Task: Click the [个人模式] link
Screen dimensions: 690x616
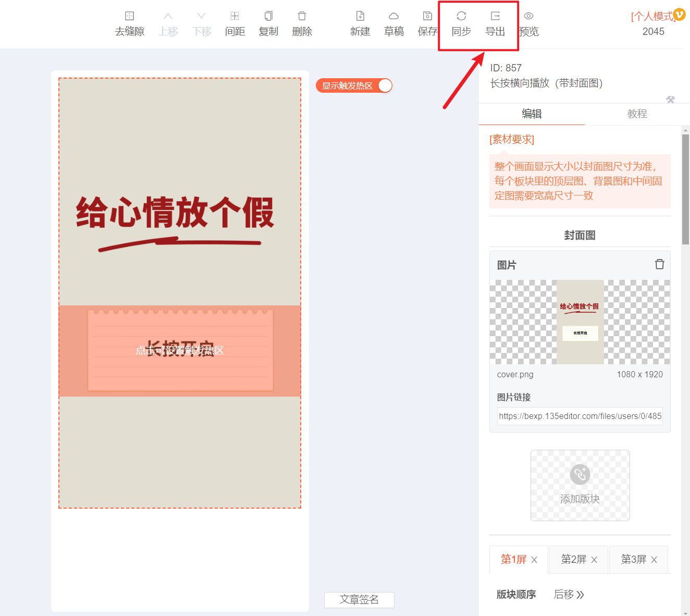Action: pos(652,16)
